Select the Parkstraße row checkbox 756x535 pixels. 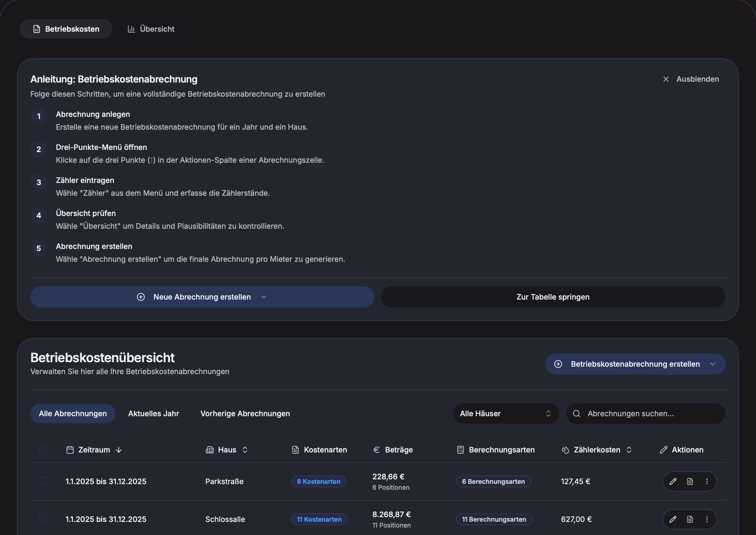pyautogui.click(x=43, y=480)
